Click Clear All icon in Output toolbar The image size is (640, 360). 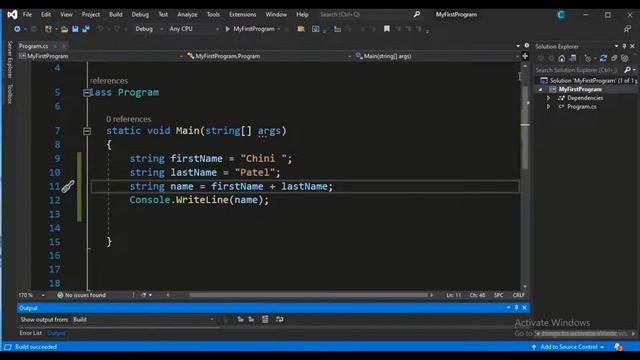(265, 319)
